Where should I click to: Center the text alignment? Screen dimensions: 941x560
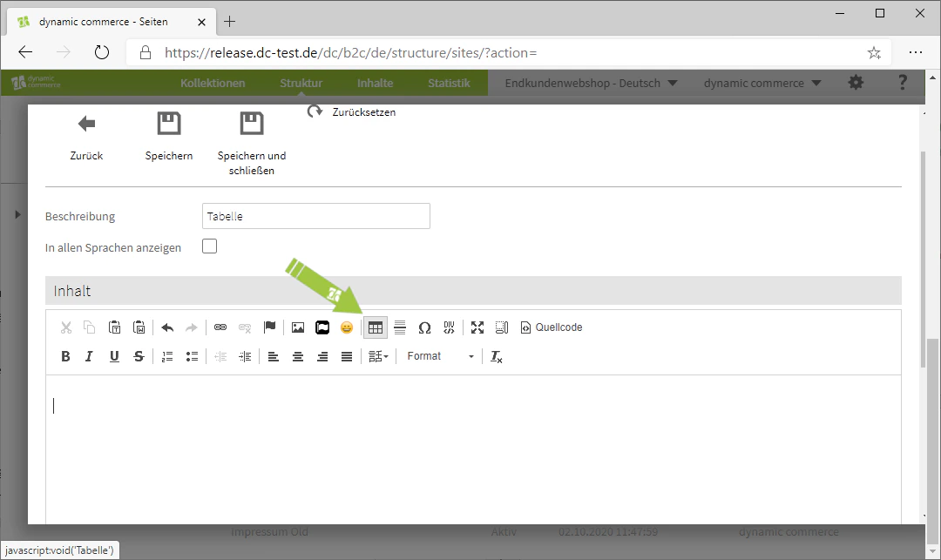click(x=298, y=357)
